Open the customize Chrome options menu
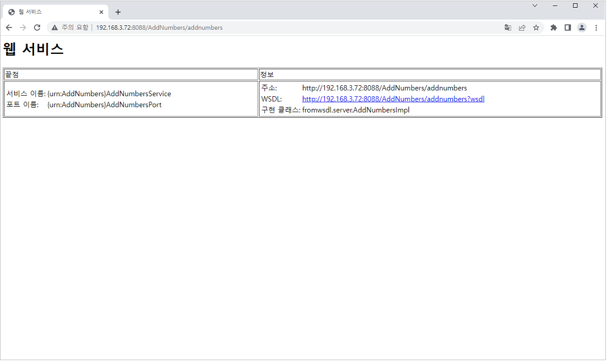Screen dimensions: 607x364 click(597, 27)
